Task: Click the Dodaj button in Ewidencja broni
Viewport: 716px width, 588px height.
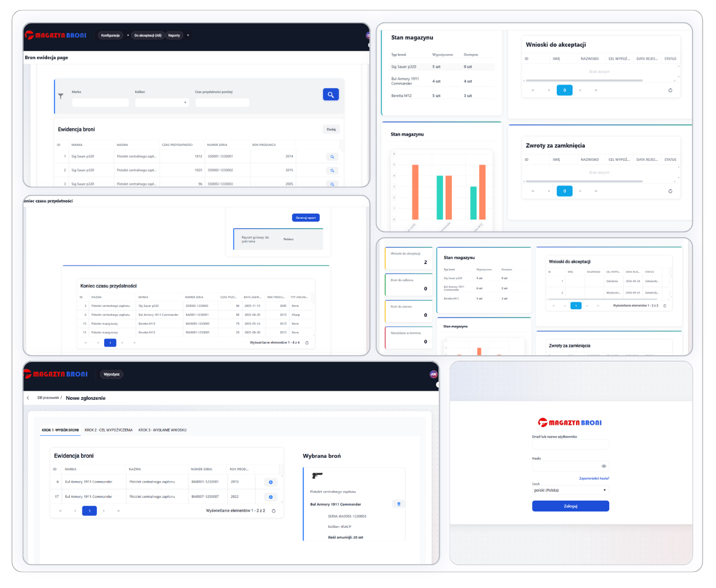Action: [x=331, y=129]
